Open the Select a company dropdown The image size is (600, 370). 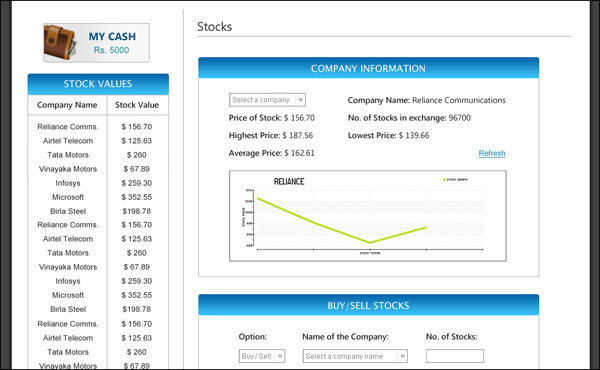[x=267, y=100]
